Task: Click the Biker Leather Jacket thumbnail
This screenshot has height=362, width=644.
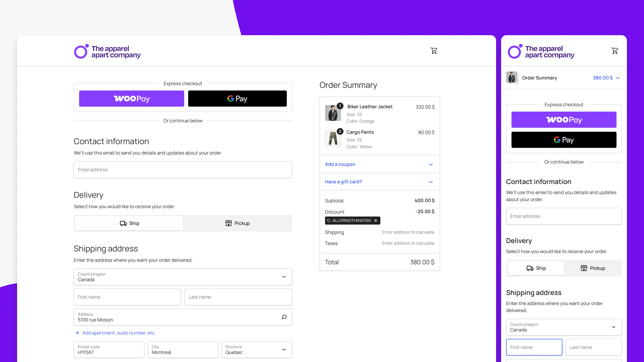Action: click(x=333, y=113)
